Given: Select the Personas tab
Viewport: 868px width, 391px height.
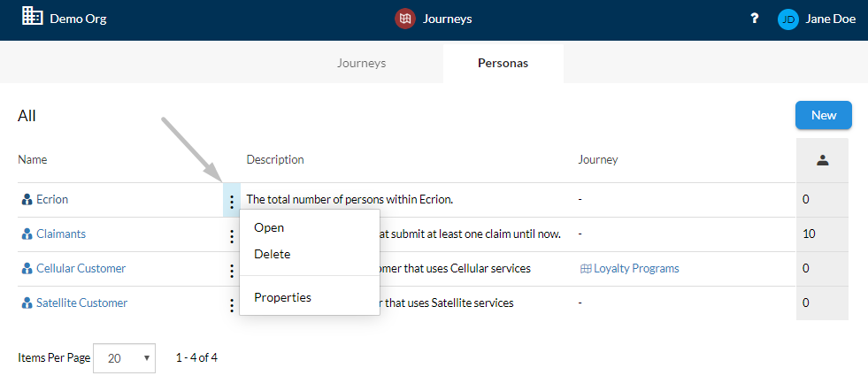Looking at the screenshot, I should tap(503, 63).
